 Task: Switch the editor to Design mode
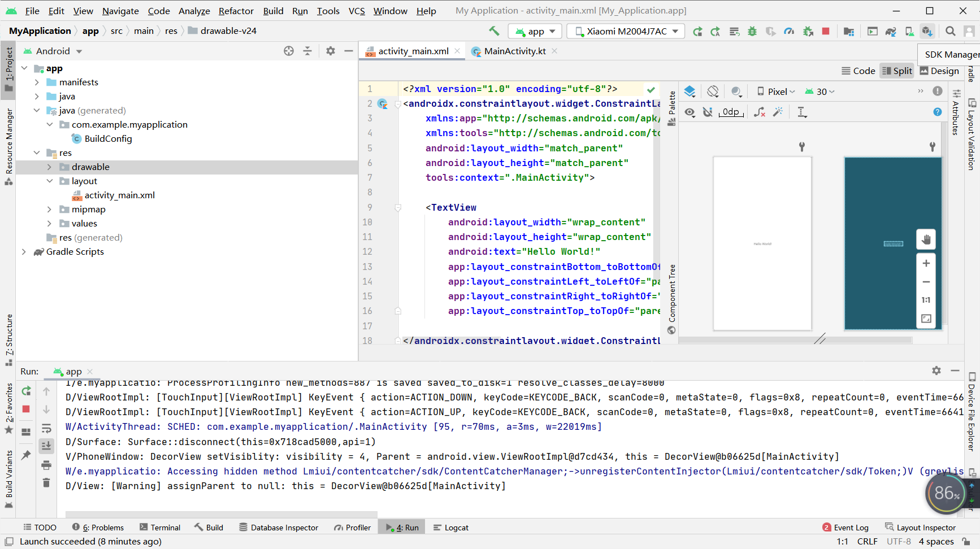tap(940, 71)
